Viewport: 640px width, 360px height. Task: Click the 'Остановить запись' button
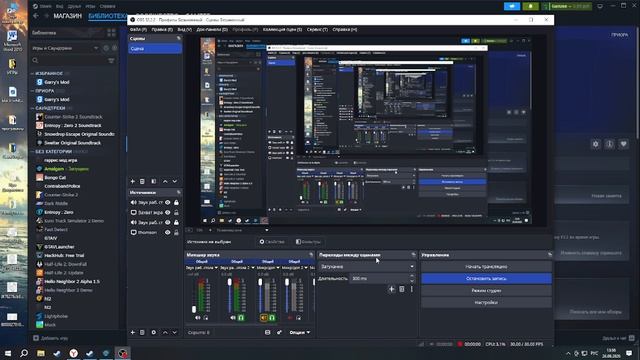486,278
